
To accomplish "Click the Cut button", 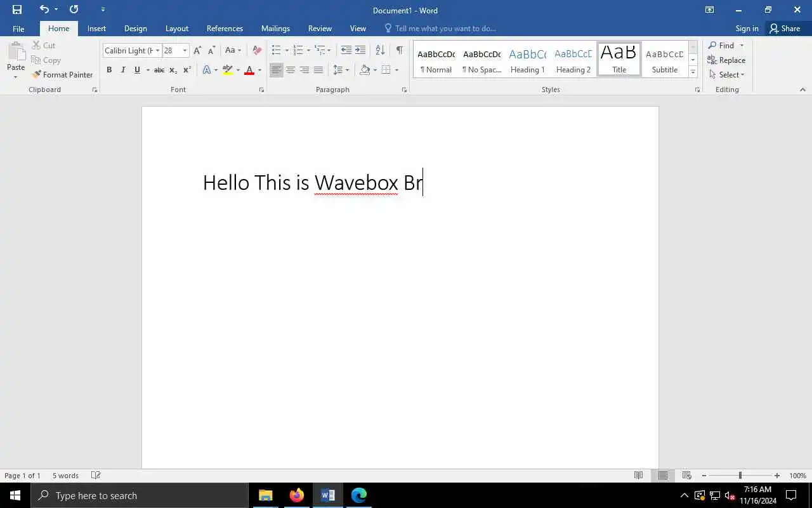I will [43, 46].
